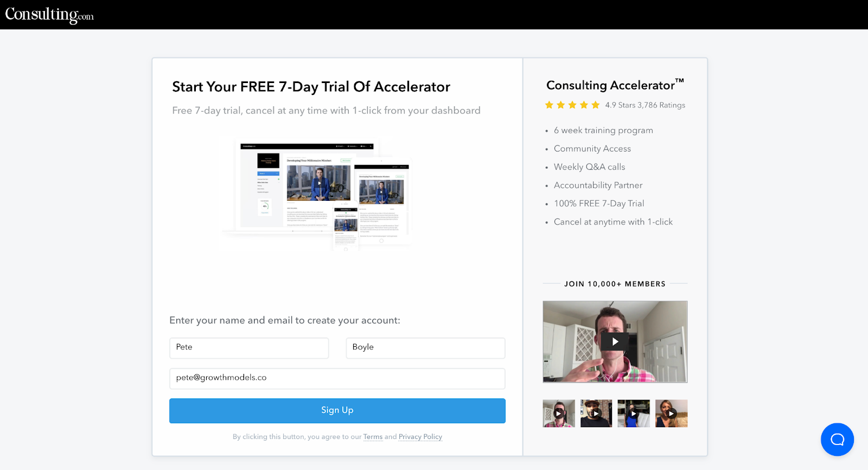Play the first small testimonial thumbnail
The image size is (868, 470).
click(x=559, y=414)
